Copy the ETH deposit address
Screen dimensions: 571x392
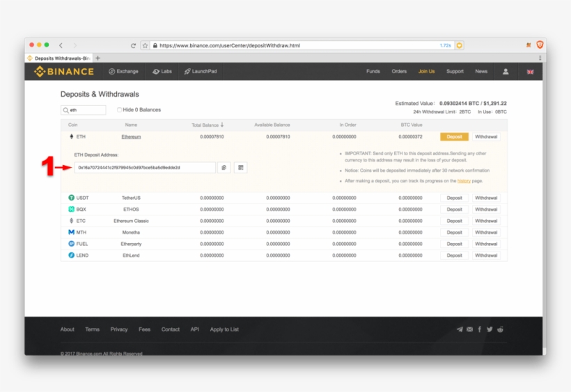pos(224,167)
